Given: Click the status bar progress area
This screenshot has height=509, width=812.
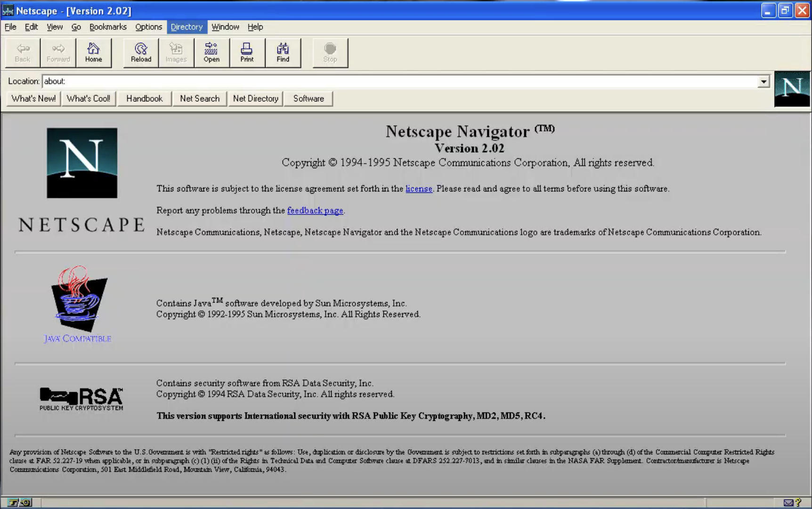Looking at the screenshot, I should click(x=739, y=503).
